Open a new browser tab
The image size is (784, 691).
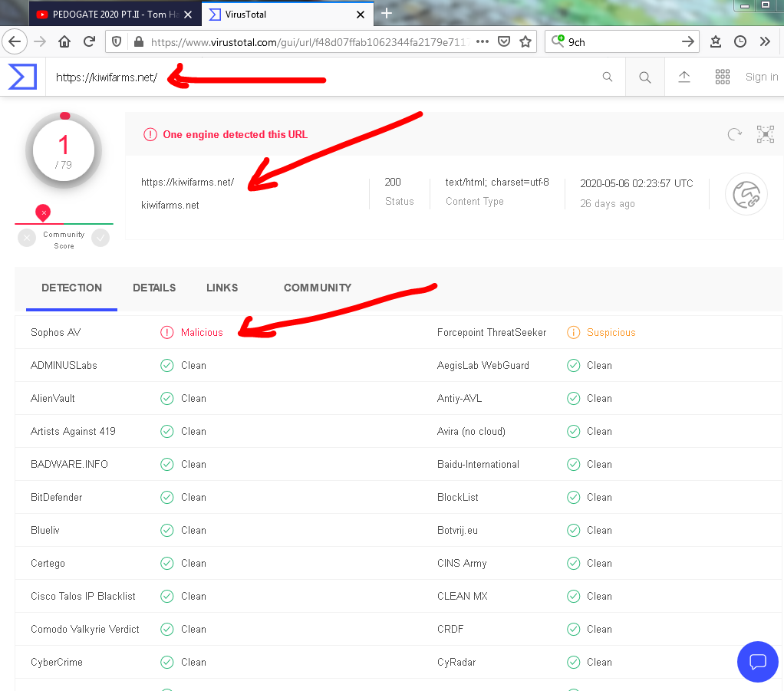(387, 14)
